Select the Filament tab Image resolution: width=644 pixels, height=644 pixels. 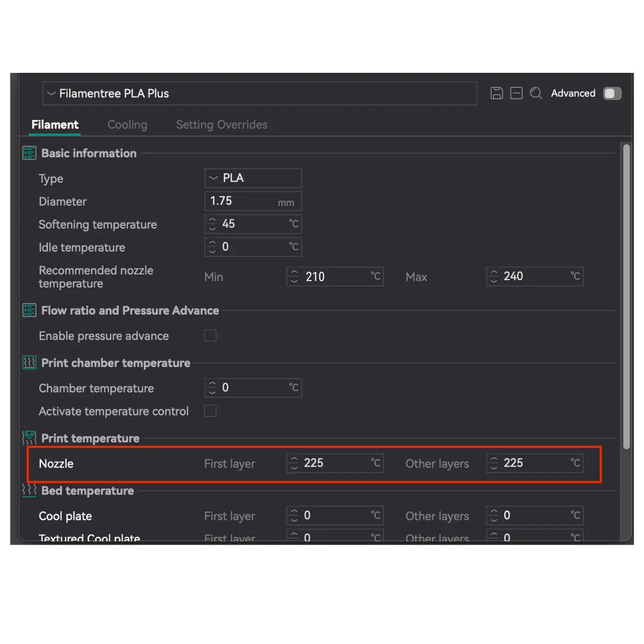(55, 125)
